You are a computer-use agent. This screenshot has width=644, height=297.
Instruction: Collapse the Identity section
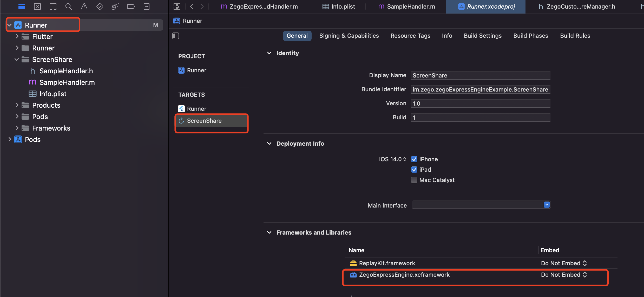tap(269, 53)
